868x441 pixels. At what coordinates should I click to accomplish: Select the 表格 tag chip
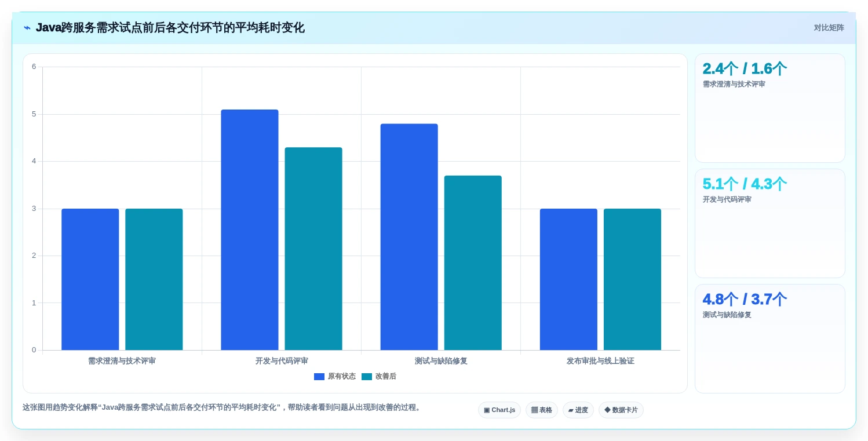[x=542, y=410]
